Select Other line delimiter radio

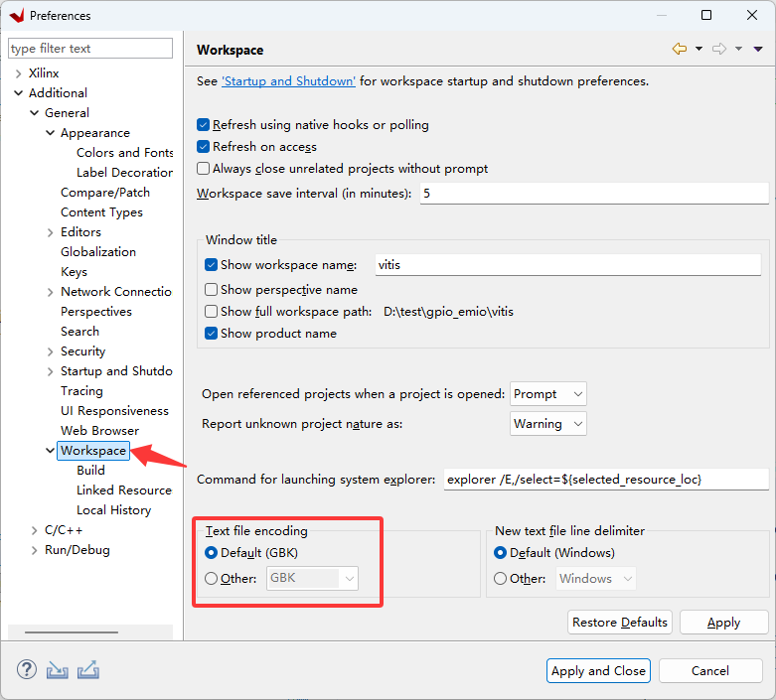[x=500, y=578]
